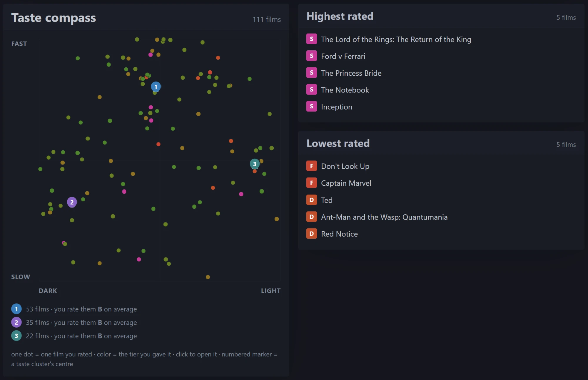Click cluster marker 2 on the compass plot
The height and width of the screenshot is (380, 588).
(72, 202)
